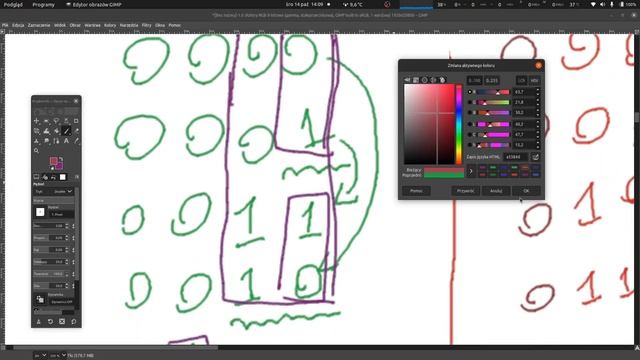Select the R channel radio button
Viewport: 640px width, 360px height.
click(x=470, y=92)
